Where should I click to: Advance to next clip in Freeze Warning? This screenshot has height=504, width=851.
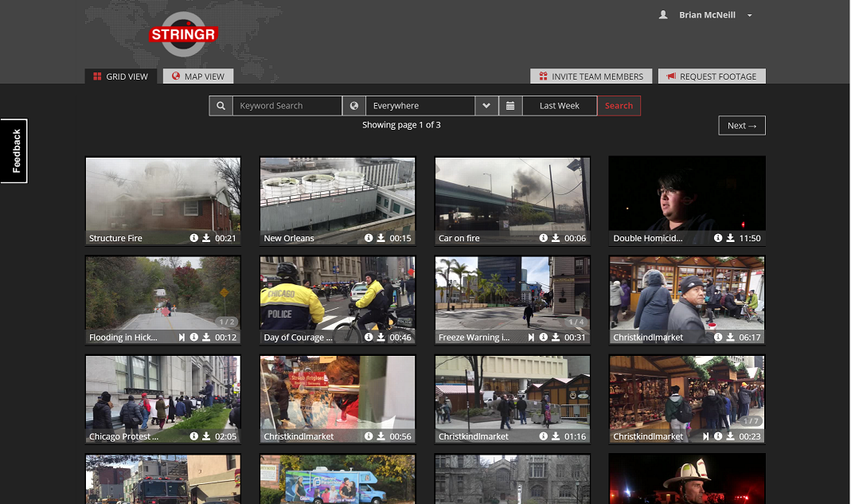531,338
